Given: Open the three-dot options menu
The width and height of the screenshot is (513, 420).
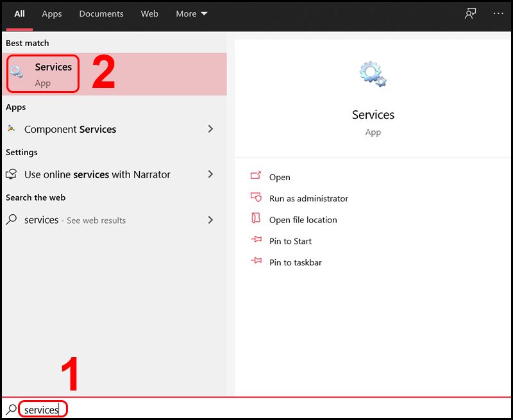Looking at the screenshot, I should (x=498, y=13).
